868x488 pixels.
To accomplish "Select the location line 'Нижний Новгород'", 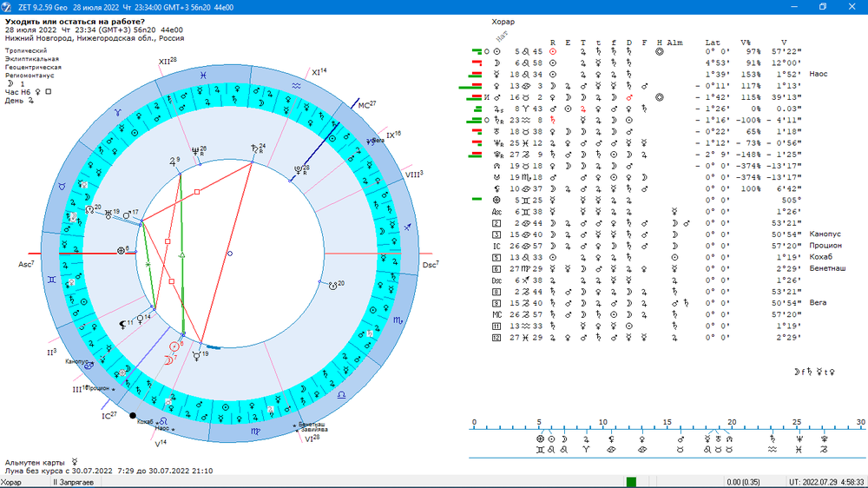I will tap(95, 38).
